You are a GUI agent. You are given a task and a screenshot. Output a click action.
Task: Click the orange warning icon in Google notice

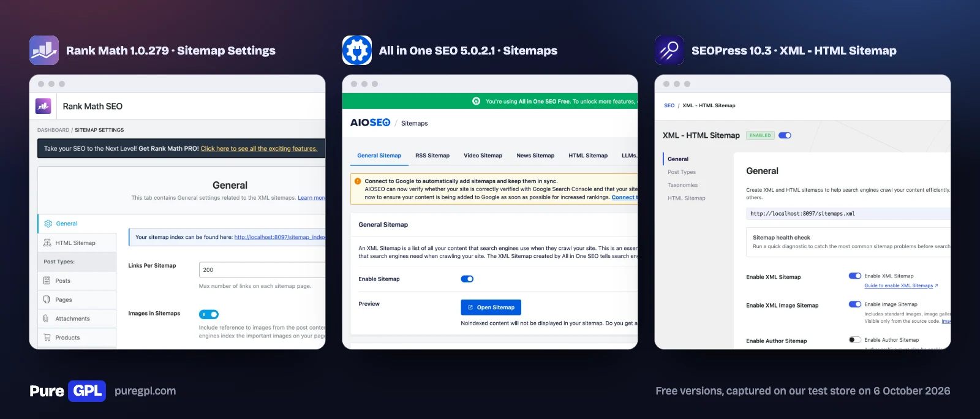pyautogui.click(x=358, y=181)
